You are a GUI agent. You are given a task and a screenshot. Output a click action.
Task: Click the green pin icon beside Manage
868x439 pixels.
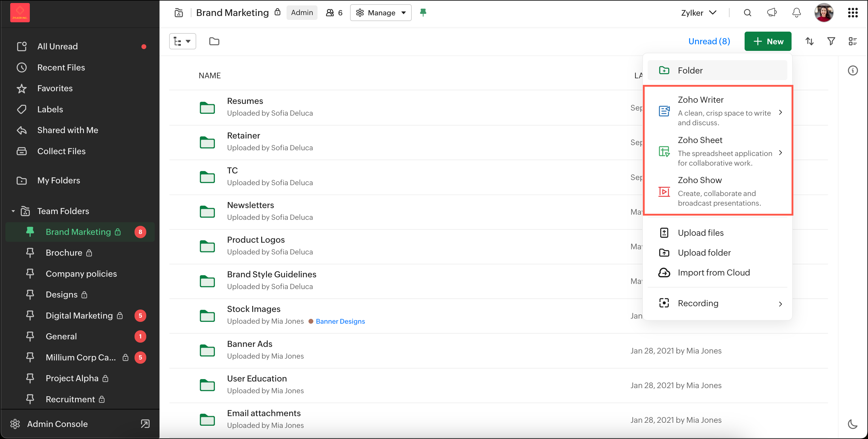pyautogui.click(x=423, y=13)
